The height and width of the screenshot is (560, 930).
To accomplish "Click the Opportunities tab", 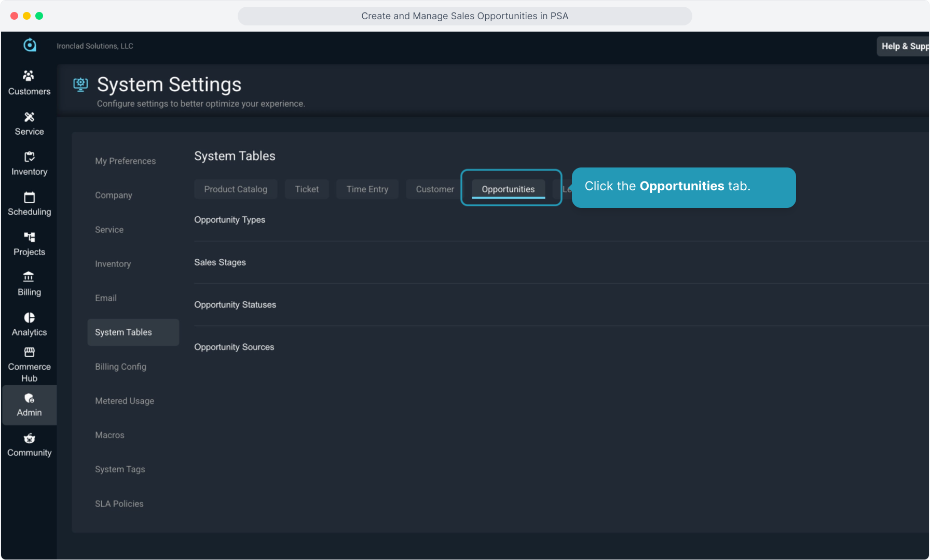I will click(508, 189).
